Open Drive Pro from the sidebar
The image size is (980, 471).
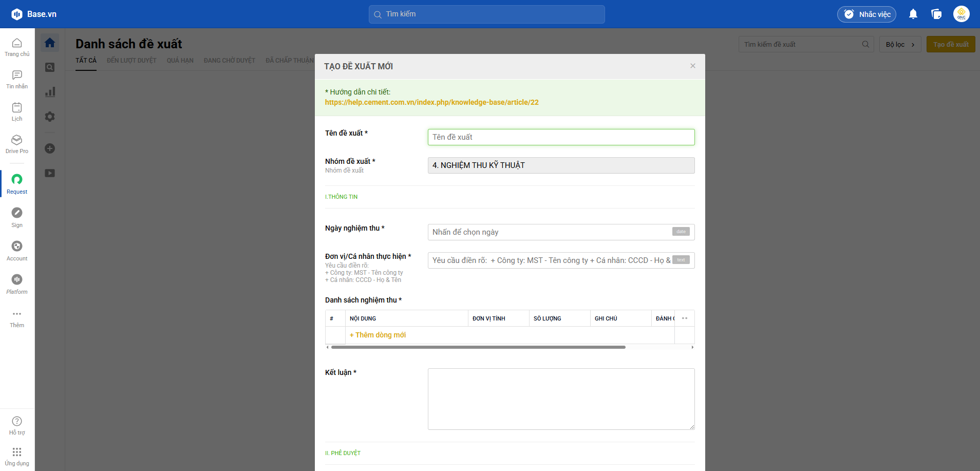pos(17,143)
